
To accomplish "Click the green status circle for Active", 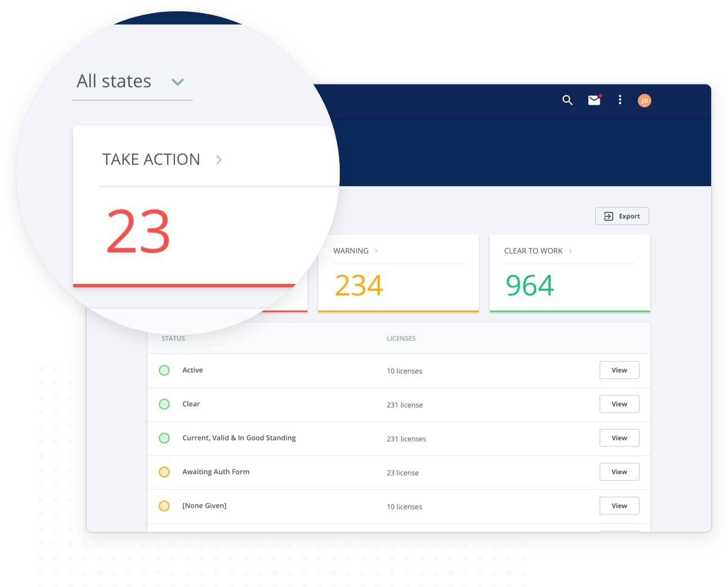I will click(x=164, y=371).
